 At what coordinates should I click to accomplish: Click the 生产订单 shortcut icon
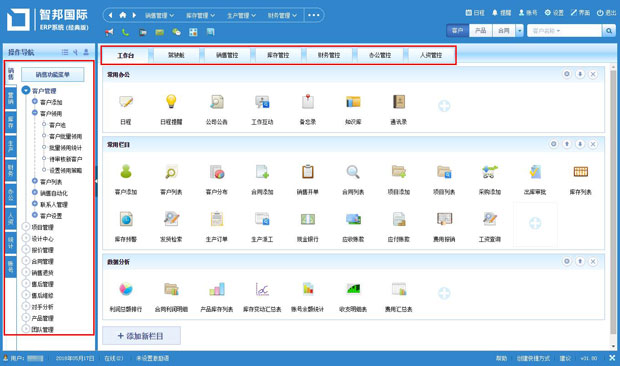pos(217,219)
